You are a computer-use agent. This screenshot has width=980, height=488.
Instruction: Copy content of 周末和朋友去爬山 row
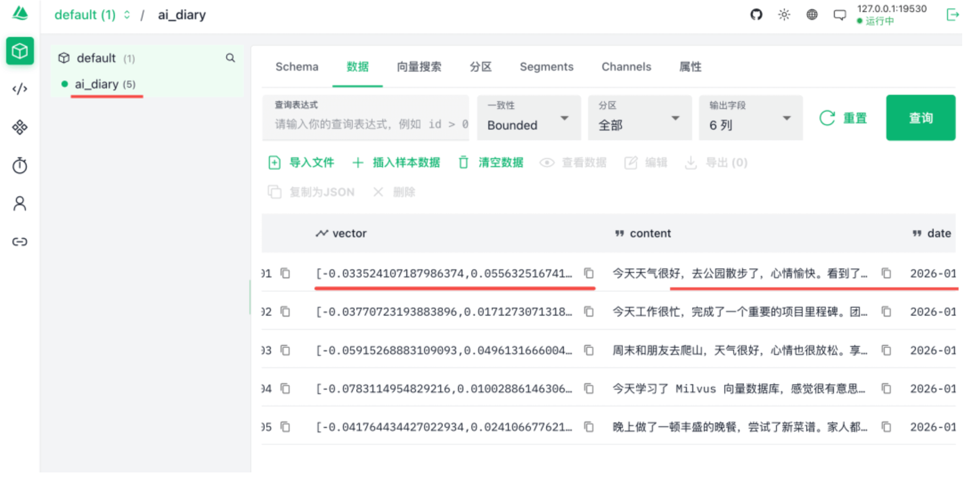[886, 350]
